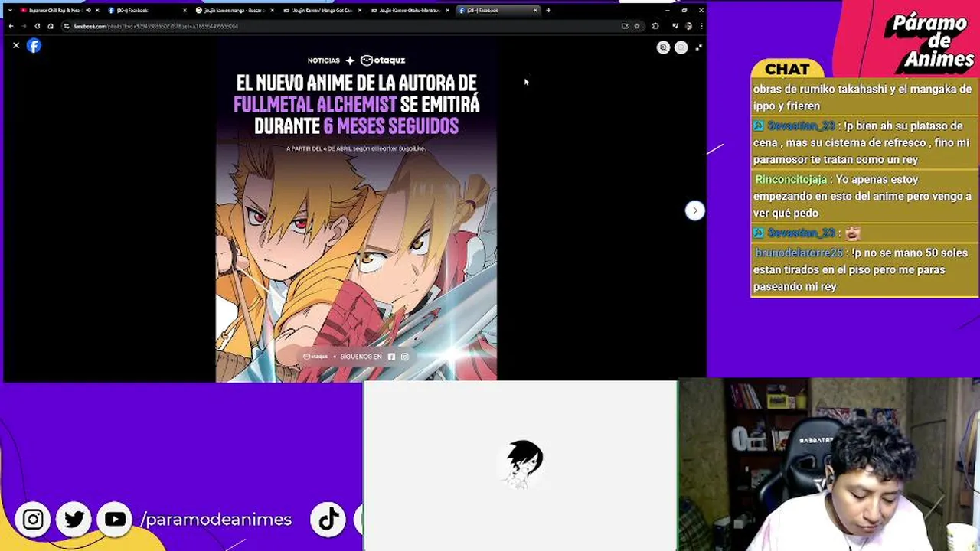The width and height of the screenshot is (980, 551).
Task: Switch to the Japanese Chill Rap YouTube tab
Action: [x=54, y=11]
